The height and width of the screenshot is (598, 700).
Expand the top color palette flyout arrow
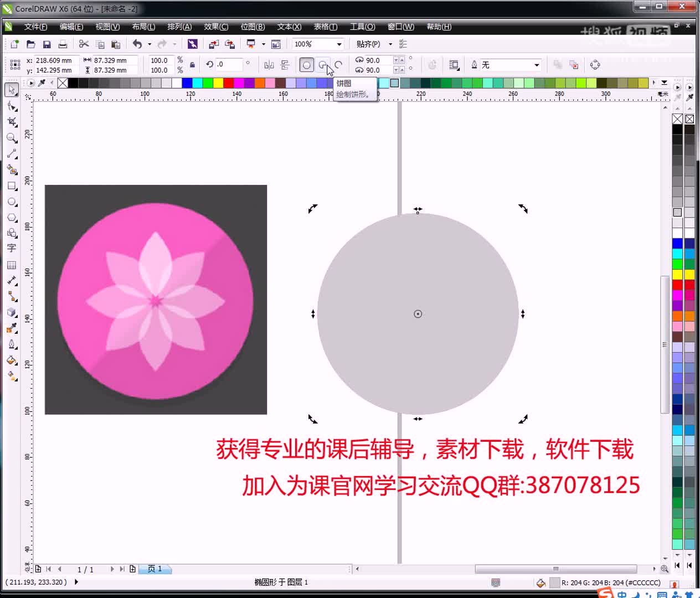(x=664, y=83)
